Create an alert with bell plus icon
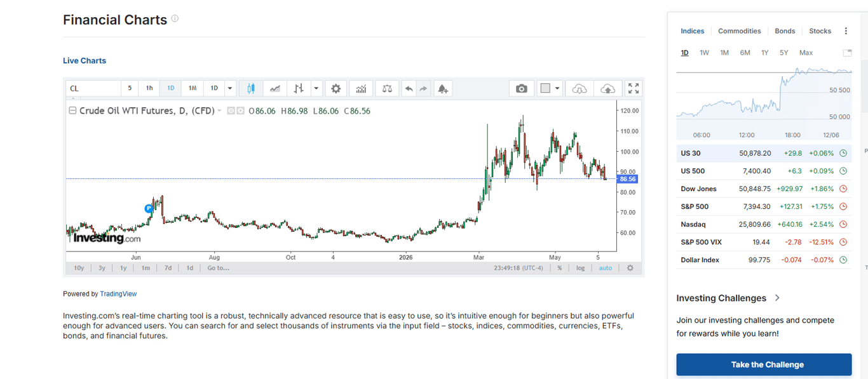The width and height of the screenshot is (868, 379). (x=443, y=88)
